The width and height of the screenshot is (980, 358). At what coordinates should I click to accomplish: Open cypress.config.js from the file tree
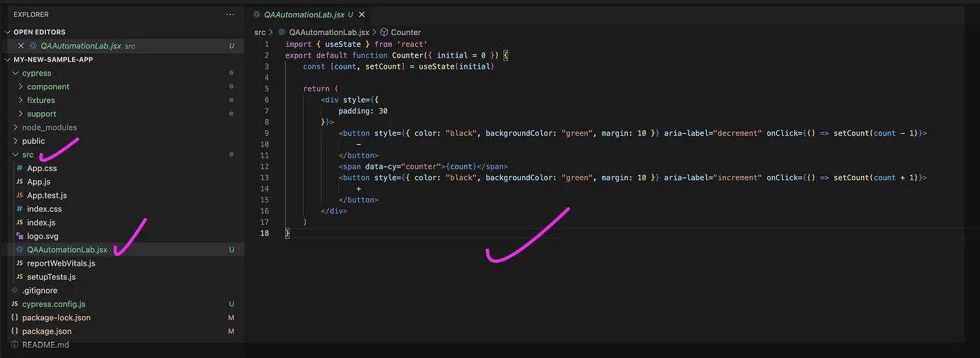(x=54, y=304)
